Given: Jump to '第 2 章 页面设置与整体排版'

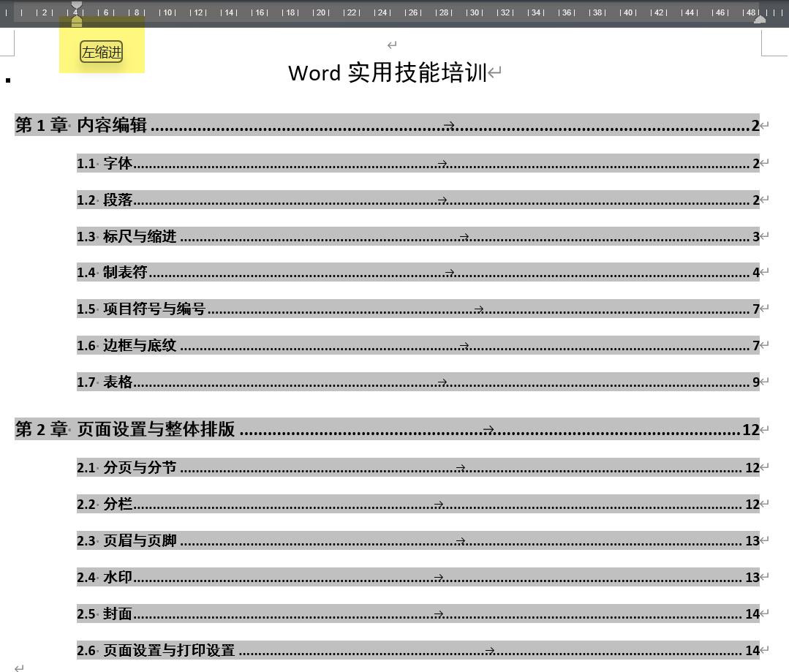Looking at the screenshot, I should tap(387, 429).
